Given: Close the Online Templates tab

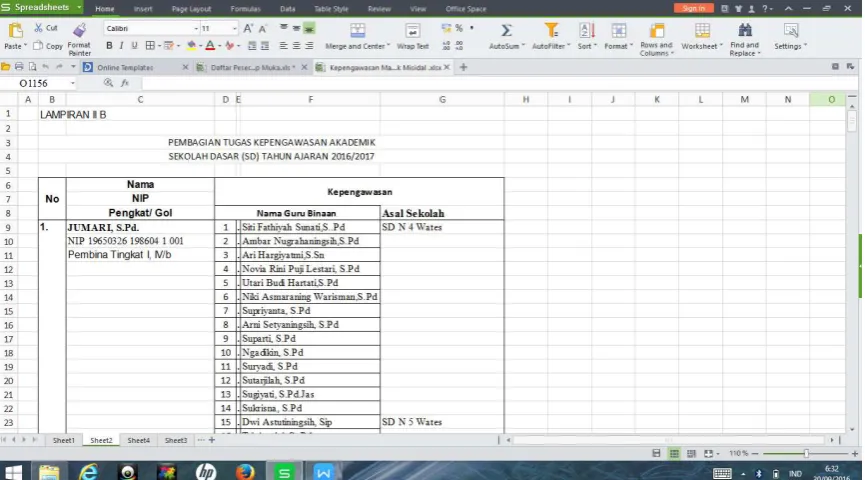Looking at the screenshot, I should [x=185, y=67].
